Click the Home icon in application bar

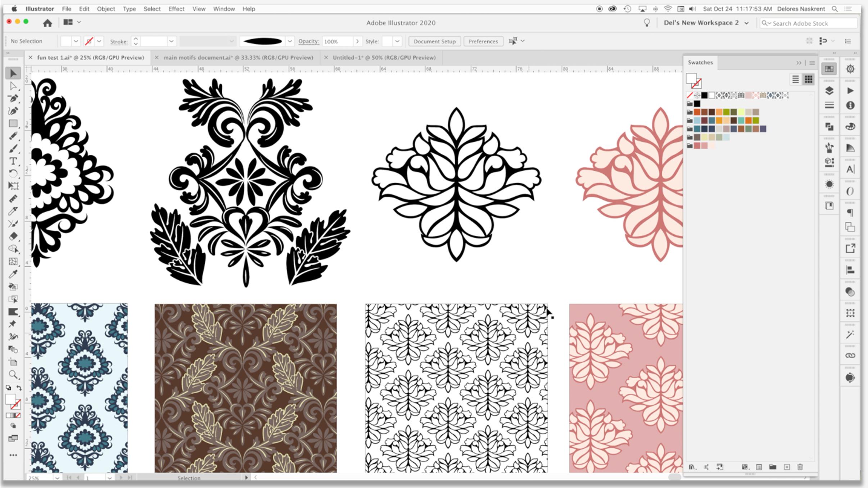(x=47, y=23)
